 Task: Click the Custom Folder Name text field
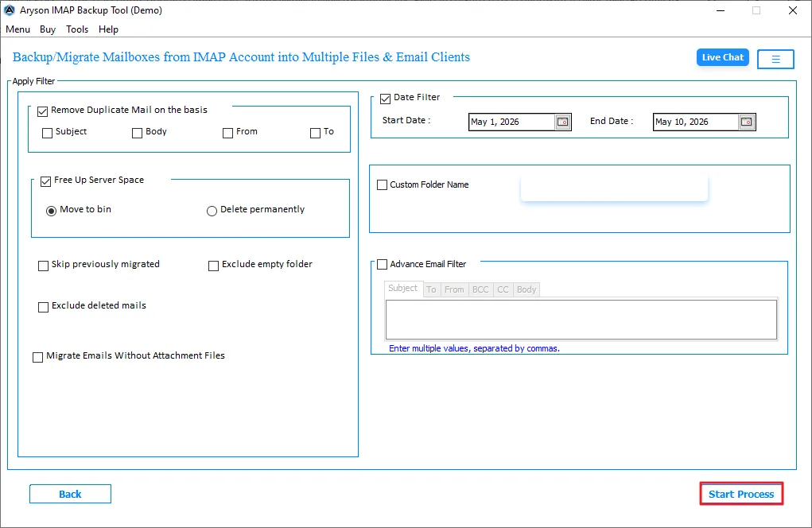(614, 188)
